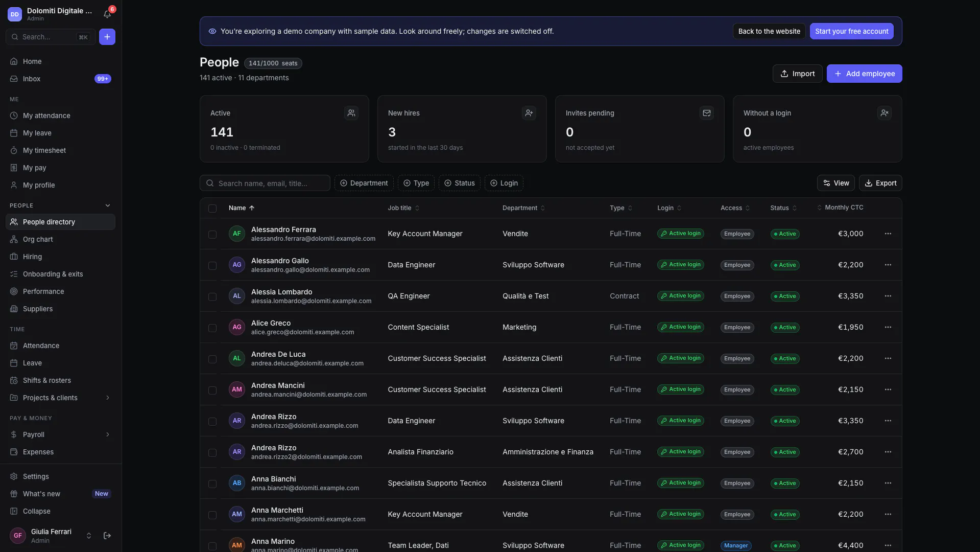Go to Org chart in sidebar
The image size is (980, 552).
click(60, 239)
